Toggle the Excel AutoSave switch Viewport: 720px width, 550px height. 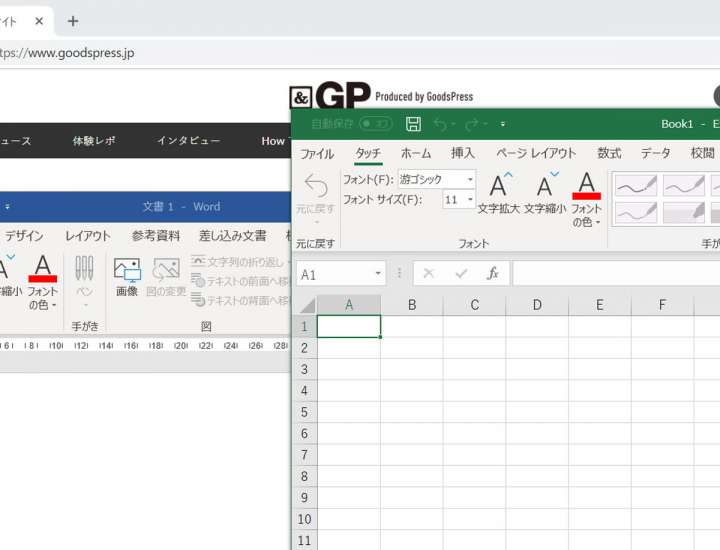tap(376, 124)
